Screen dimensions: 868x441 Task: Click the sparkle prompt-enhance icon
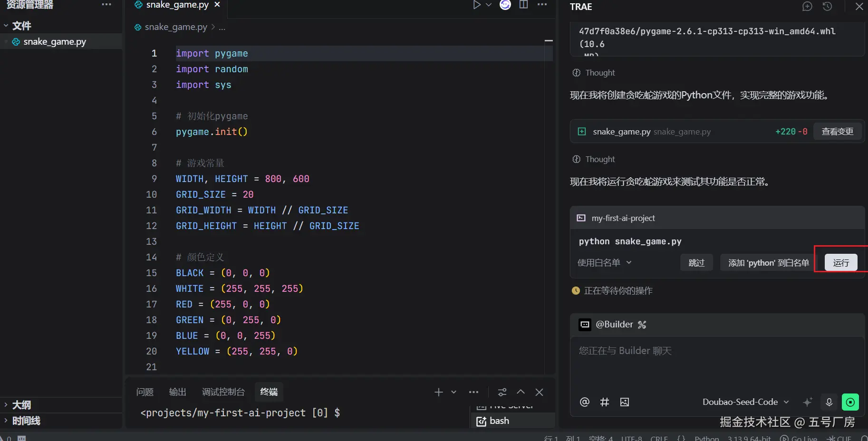click(x=807, y=402)
